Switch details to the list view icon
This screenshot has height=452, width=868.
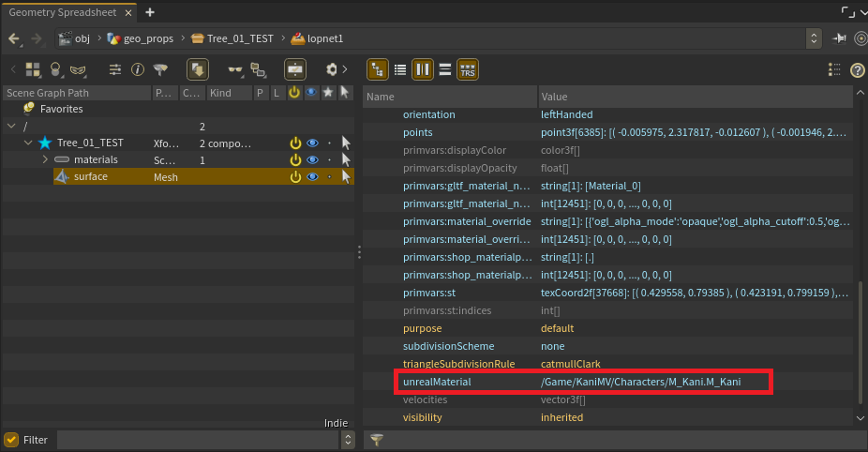click(x=400, y=69)
